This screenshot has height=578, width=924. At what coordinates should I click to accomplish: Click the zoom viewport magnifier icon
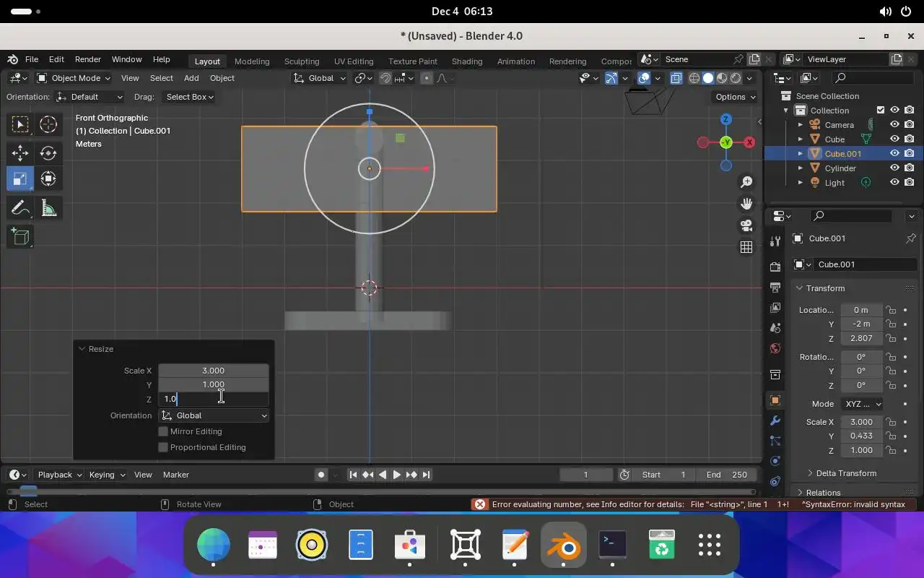tap(746, 182)
